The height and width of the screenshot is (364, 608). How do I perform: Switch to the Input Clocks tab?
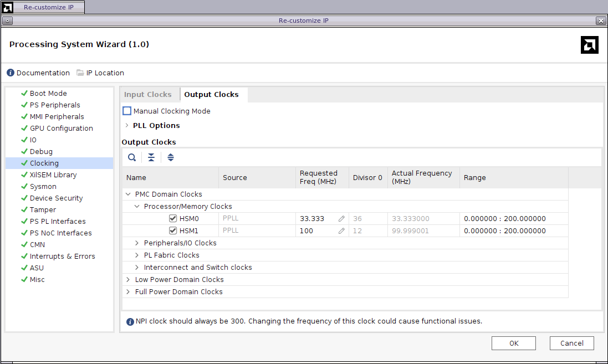pos(147,95)
